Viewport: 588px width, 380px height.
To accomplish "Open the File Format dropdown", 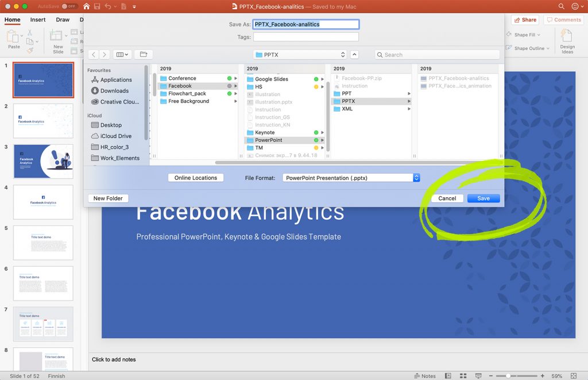I will click(351, 178).
